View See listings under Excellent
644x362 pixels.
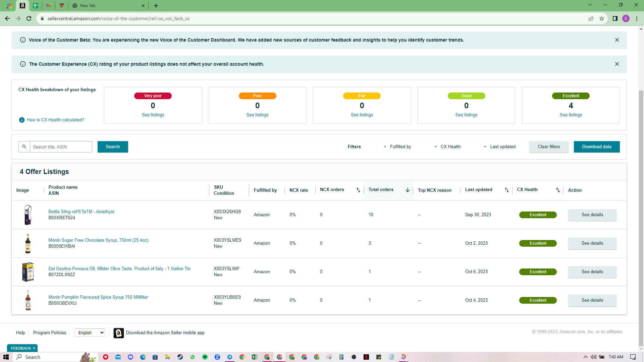pos(571,115)
